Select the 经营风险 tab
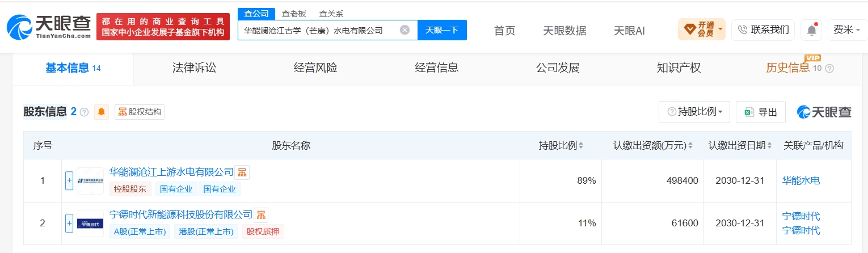The image size is (868, 253). tap(315, 68)
